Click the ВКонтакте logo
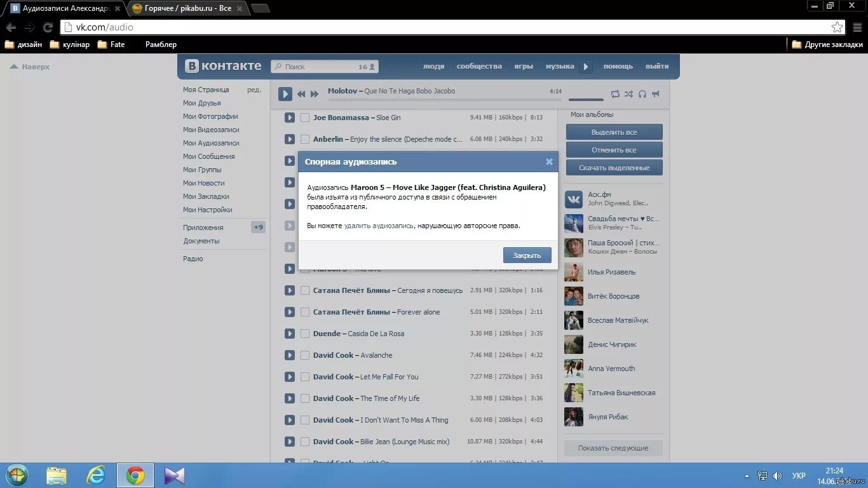868x488 pixels. point(223,66)
